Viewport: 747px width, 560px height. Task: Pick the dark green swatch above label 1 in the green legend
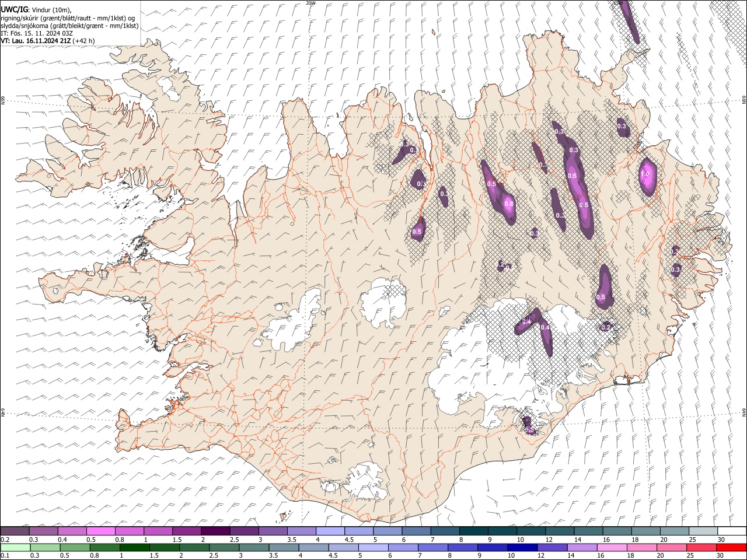[x=135, y=547]
